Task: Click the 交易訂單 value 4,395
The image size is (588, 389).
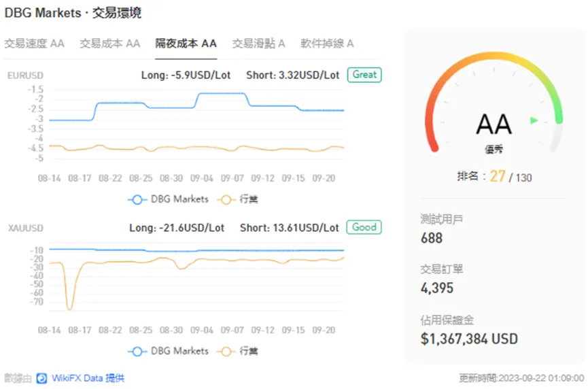Action: [x=437, y=288]
